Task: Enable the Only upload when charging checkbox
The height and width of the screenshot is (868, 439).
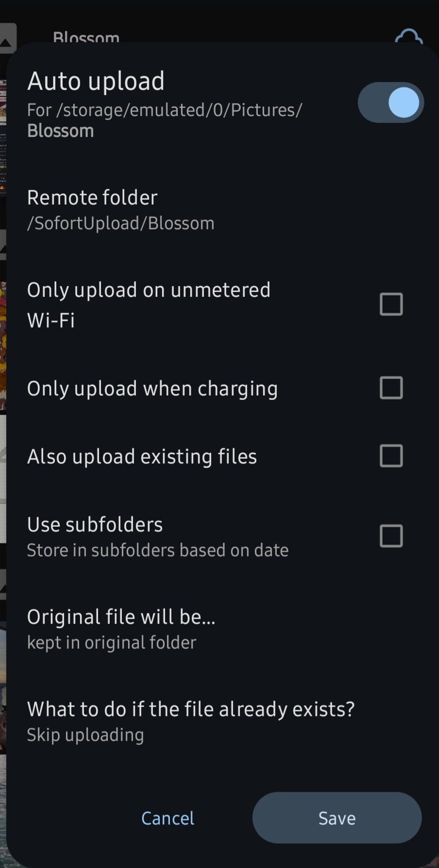Action: (x=391, y=388)
